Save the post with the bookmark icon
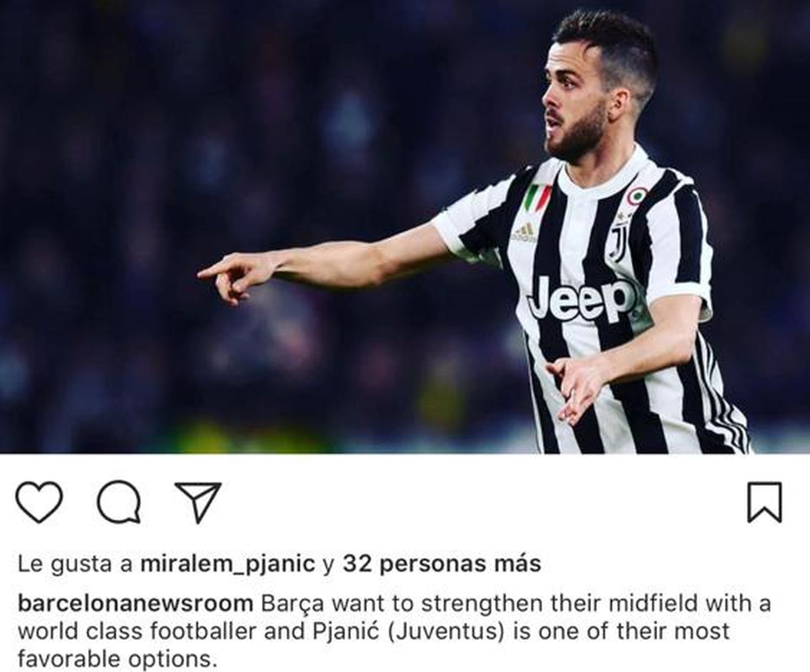The image size is (810, 672). click(764, 502)
